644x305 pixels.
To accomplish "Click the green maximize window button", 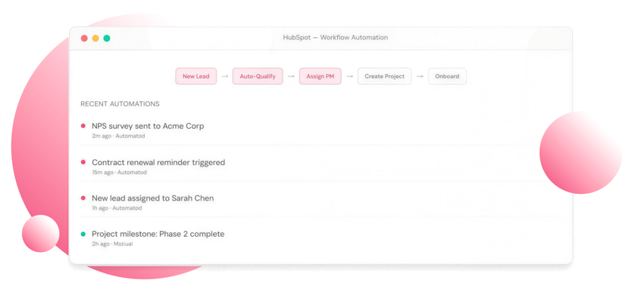I will [107, 38].
